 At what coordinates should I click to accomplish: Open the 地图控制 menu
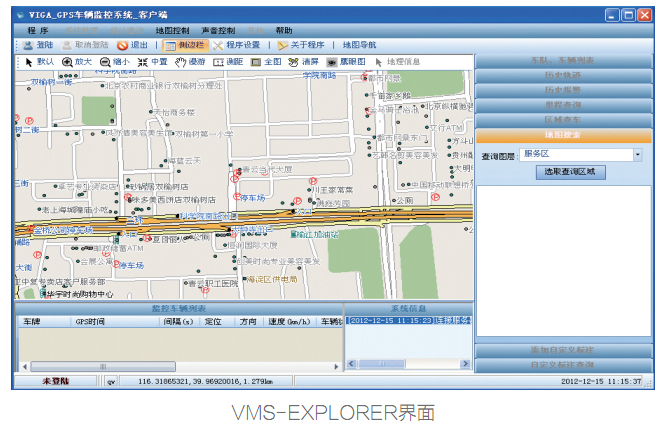pyautogui.click(x=172, y=30)
